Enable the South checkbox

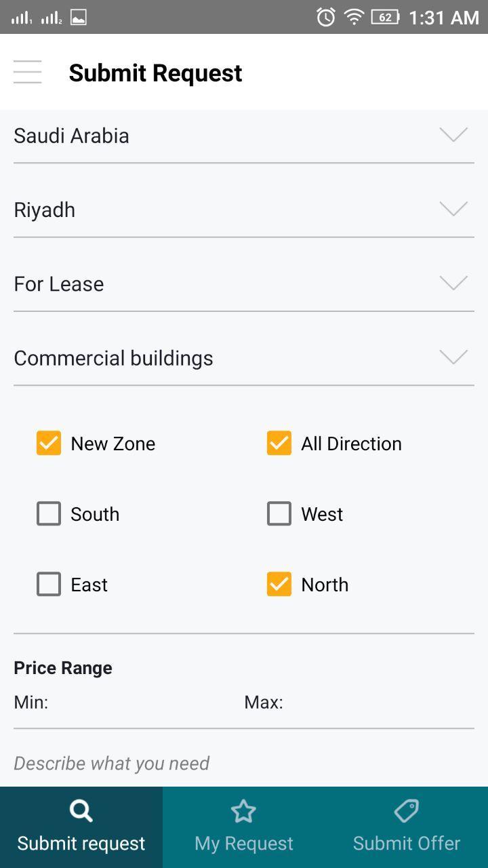click(49, 514)
